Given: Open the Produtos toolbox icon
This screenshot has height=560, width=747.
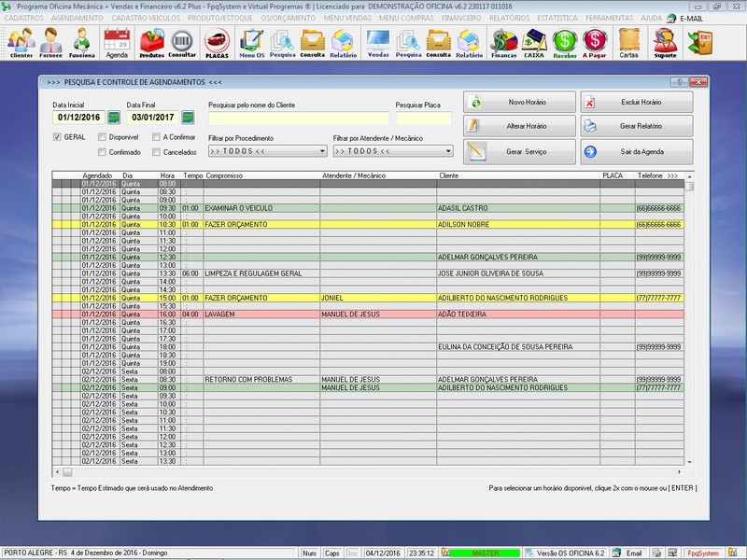Looking at the screenshot, I should coord(151,43).
